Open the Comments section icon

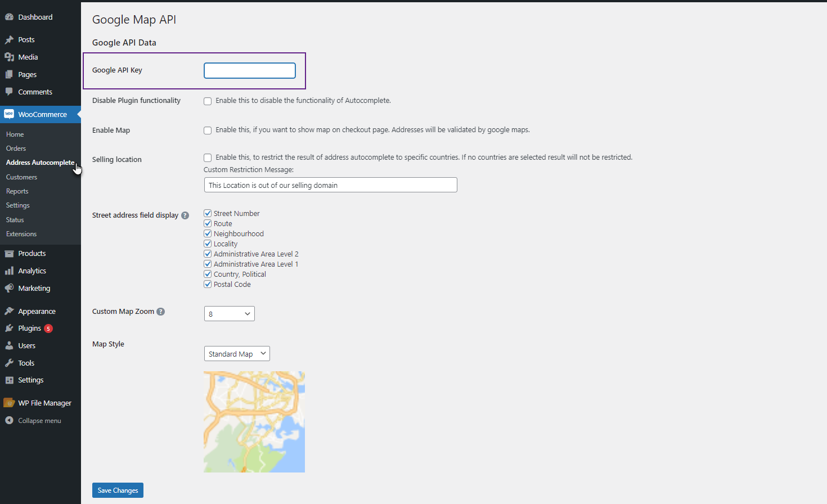pos(10,91)
